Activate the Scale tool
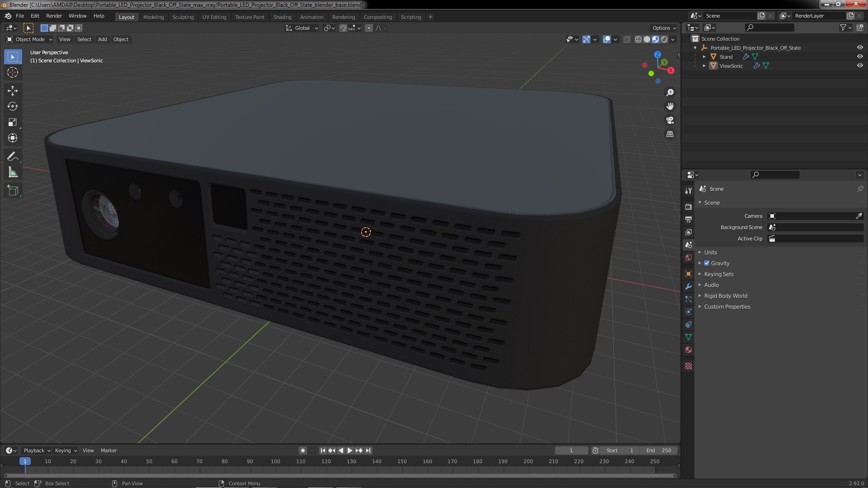Viewport: 868px width, 488px height. pos(13,122)
